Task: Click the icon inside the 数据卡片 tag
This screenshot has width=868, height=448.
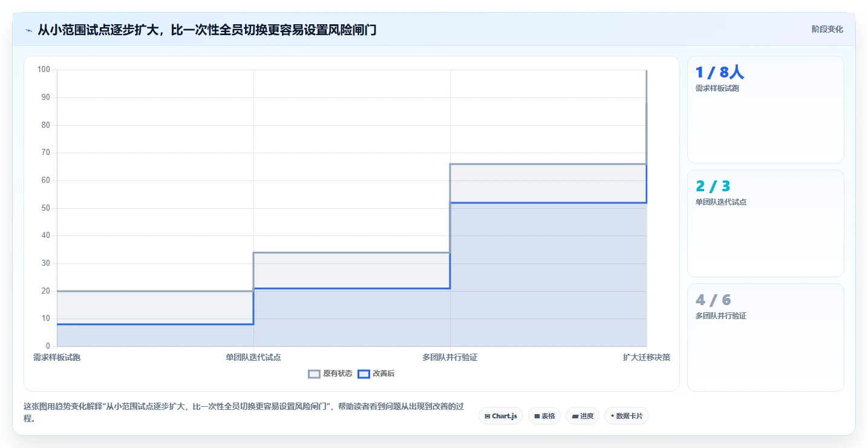Action: (x=612, y=416)
